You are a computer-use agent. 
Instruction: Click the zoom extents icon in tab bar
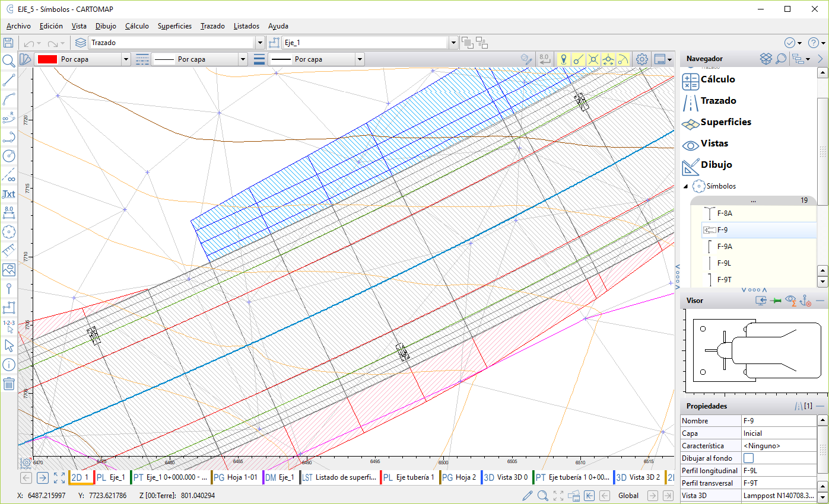click(59, 477)
